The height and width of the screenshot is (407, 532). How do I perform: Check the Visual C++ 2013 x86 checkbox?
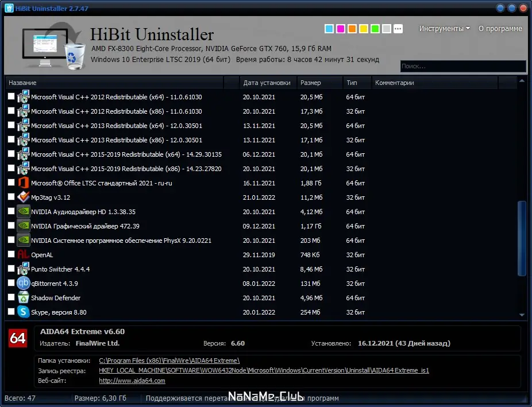click(11, 139)
